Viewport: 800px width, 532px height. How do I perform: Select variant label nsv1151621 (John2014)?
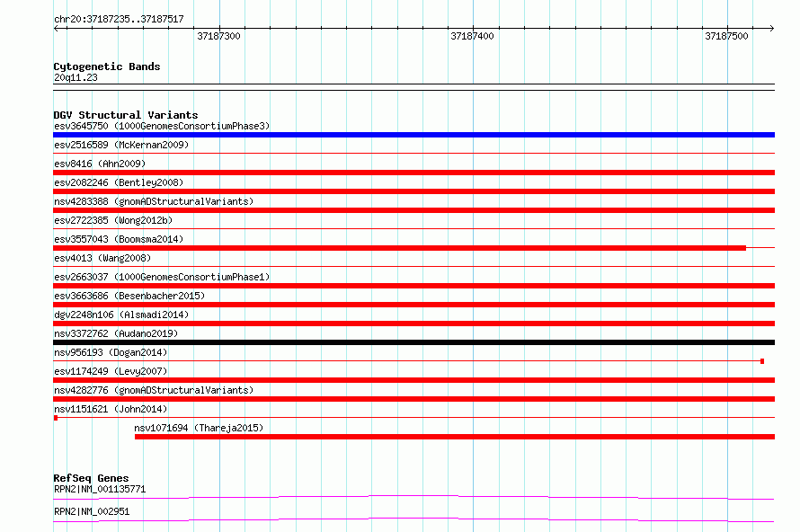(111, 409)
